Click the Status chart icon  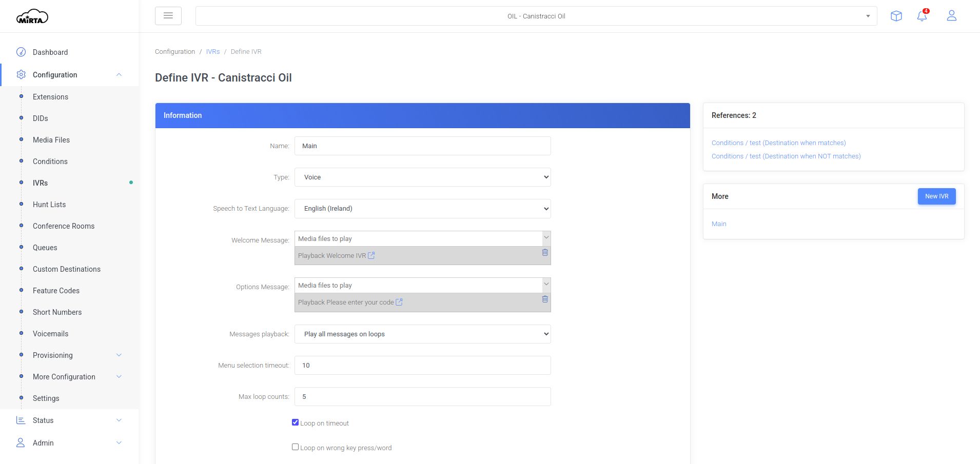tap(21, 420)
